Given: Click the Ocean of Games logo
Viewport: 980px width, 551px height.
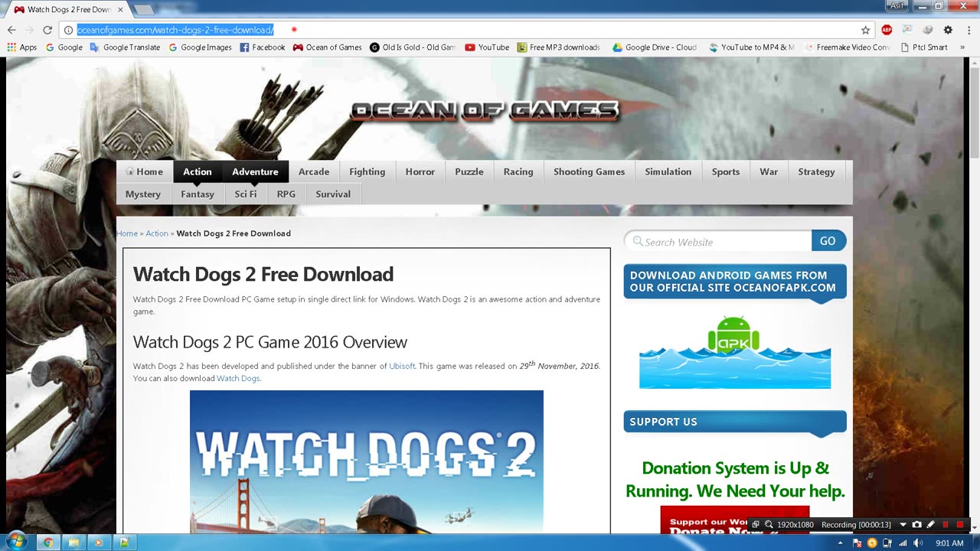Looking at the screenshot, I should [485, 111].
